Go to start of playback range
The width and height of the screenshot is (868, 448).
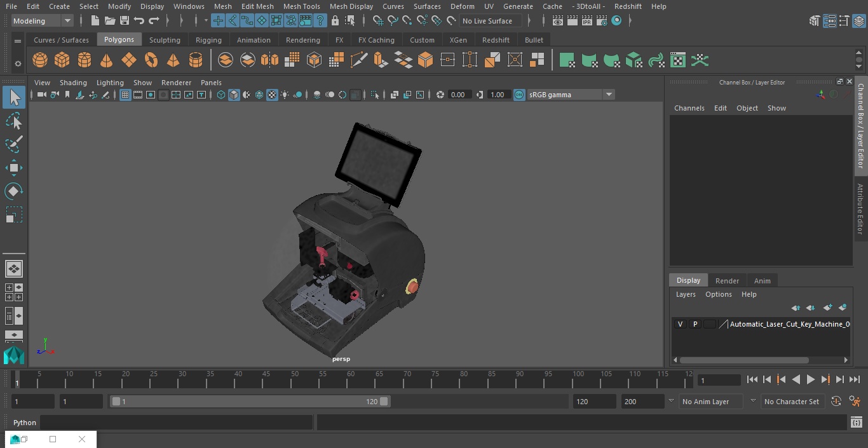point(752,379)
